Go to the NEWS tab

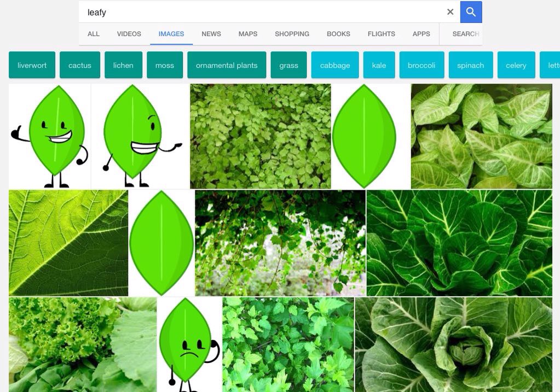pyautogui.click(x=211, y=34)
